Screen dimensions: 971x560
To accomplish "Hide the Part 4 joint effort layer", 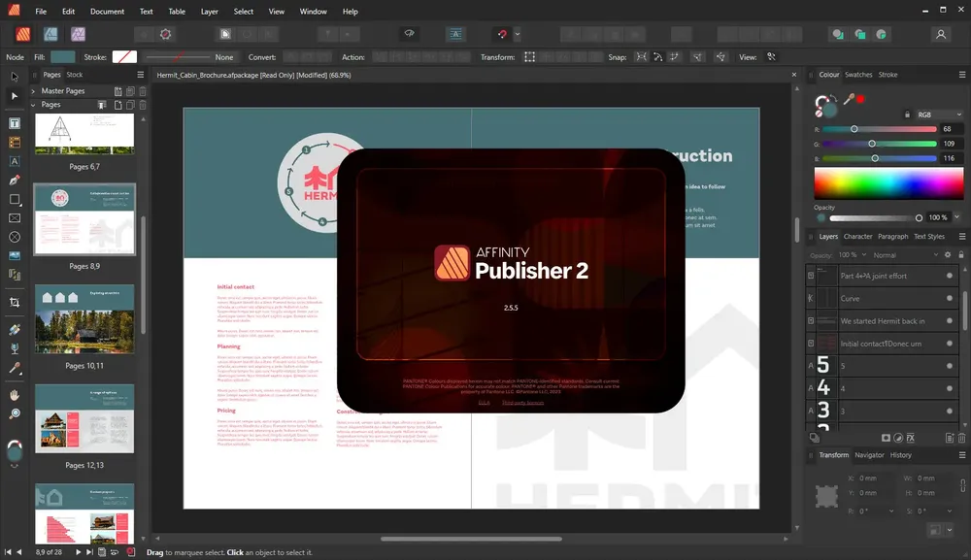I will pyautogui.click(x=950, y=276).
